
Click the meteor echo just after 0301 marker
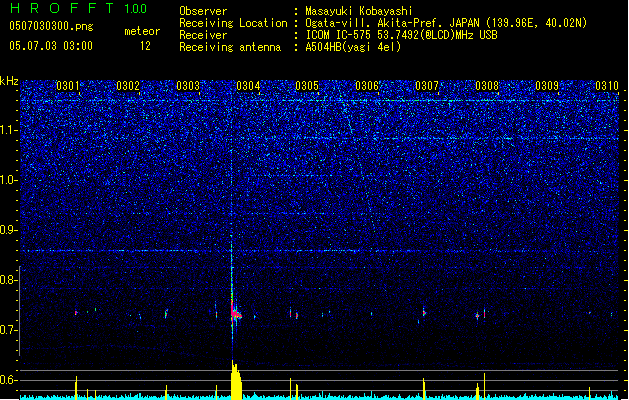pyautogui.click(x=76, y=313)
